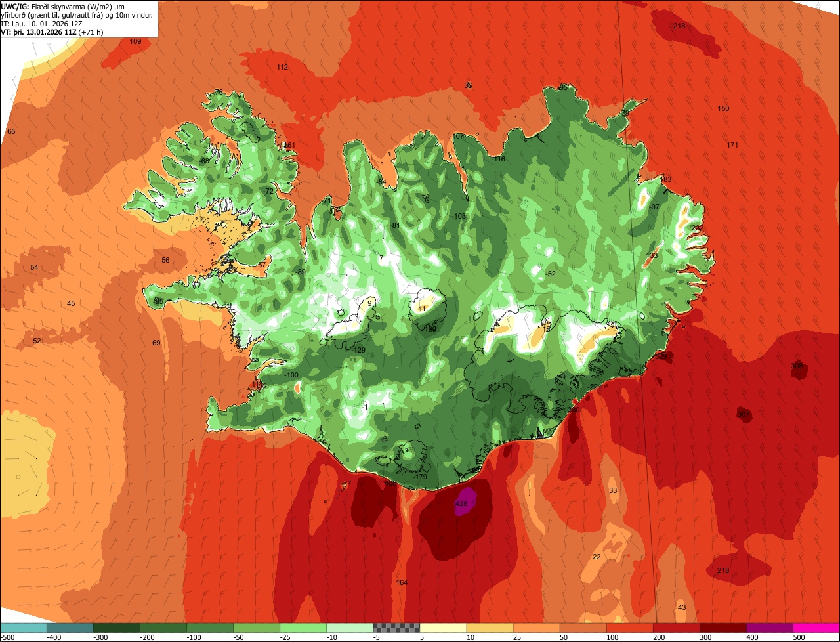Click the magenta swatch right of 500
This screenshot has width=840, height=642.
816,628
